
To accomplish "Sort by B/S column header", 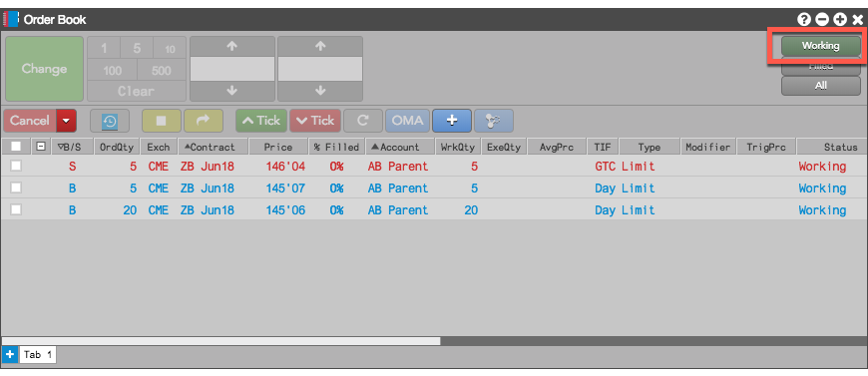I will (x=71, y=147).
